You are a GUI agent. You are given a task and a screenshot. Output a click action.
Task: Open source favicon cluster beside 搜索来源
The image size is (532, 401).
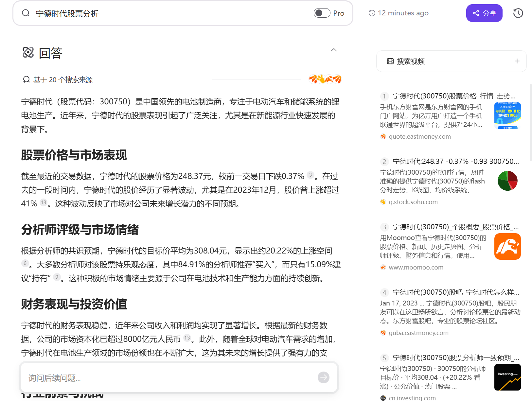(x=325, y=79)
